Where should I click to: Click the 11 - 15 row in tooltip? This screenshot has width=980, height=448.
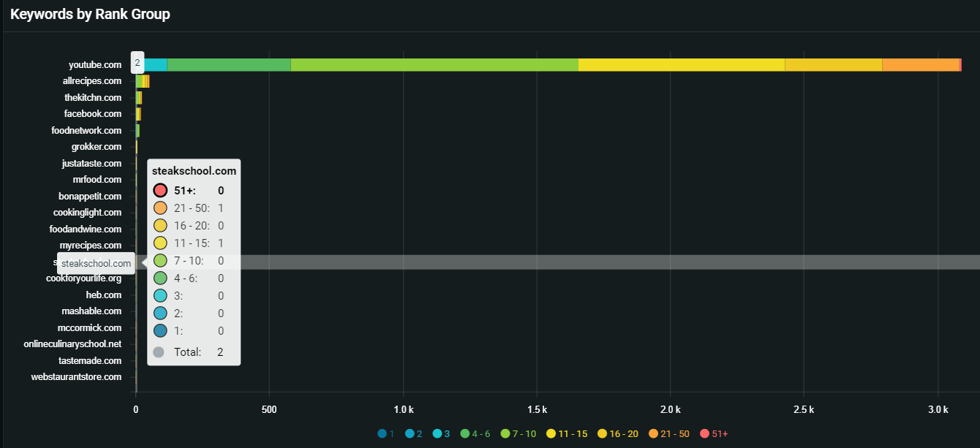(x=188, y=243)
